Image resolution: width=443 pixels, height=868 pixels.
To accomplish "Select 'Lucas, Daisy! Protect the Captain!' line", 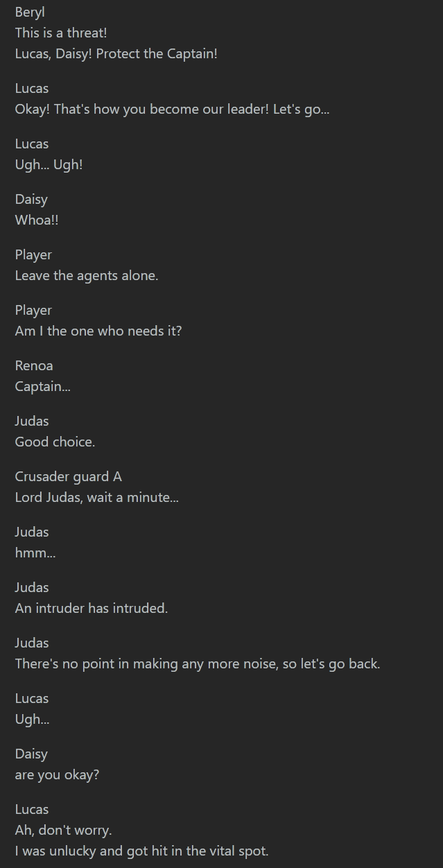I will pyautogui.click(x=116, y=53).
